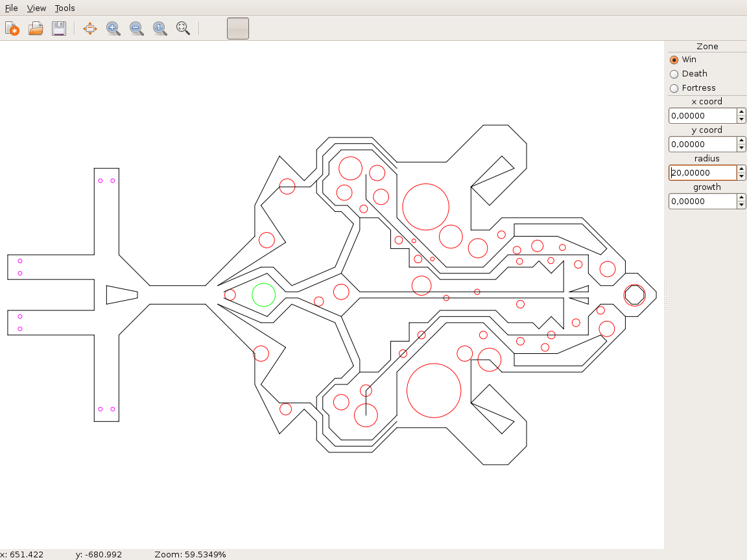
Task: Select the Win zone radio button
Action: point(674,60)
